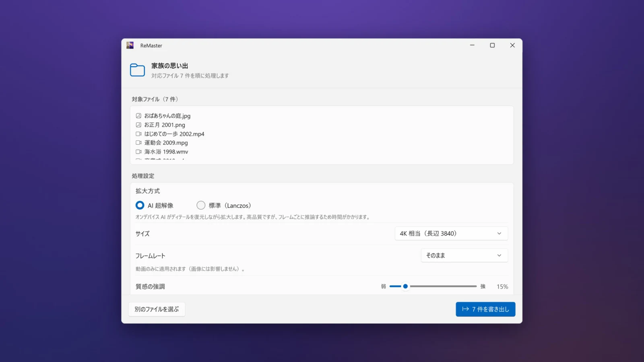
Task: Click image icon next to お正月 2001.png
Action: (x=138, y=125)
